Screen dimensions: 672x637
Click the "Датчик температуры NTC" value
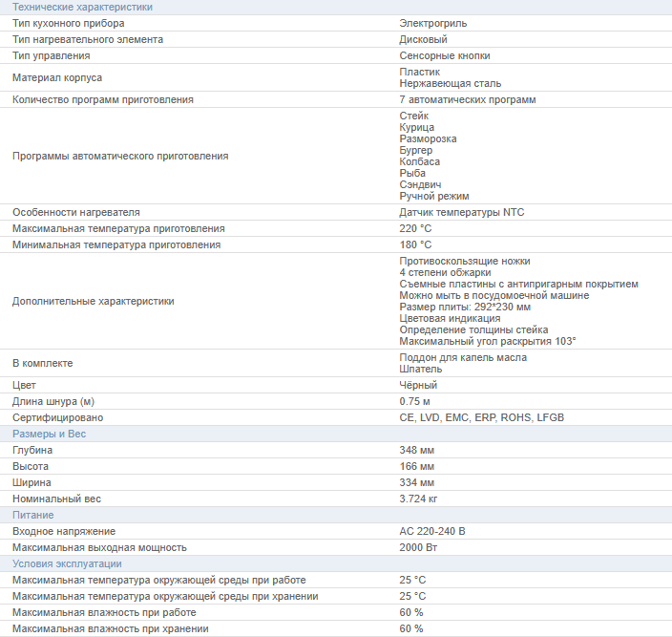[x=461, y=212]
